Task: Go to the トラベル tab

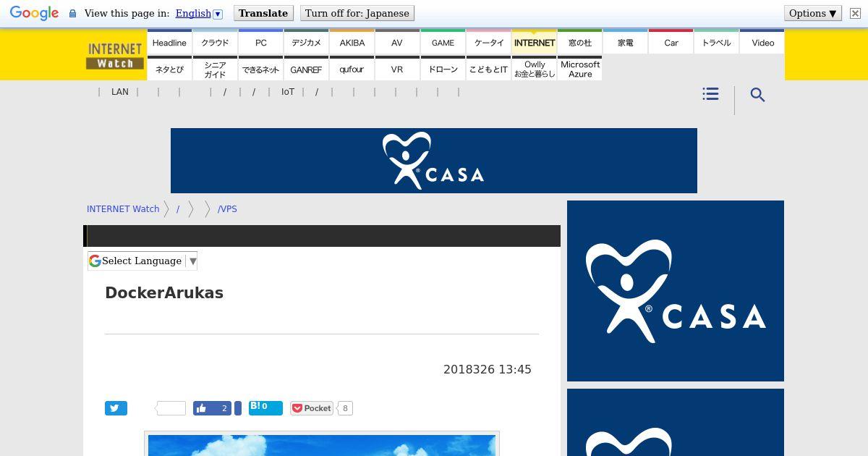Action: 717,43
